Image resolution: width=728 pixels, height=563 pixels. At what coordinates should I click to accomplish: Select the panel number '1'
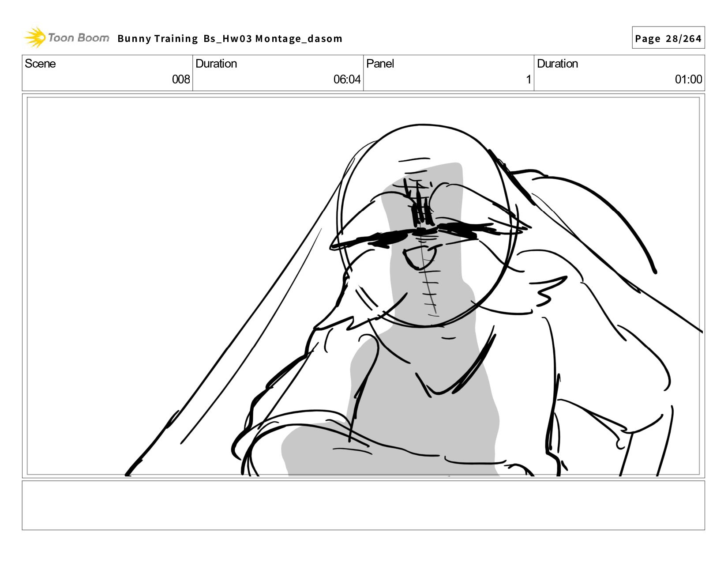(528, 79)
